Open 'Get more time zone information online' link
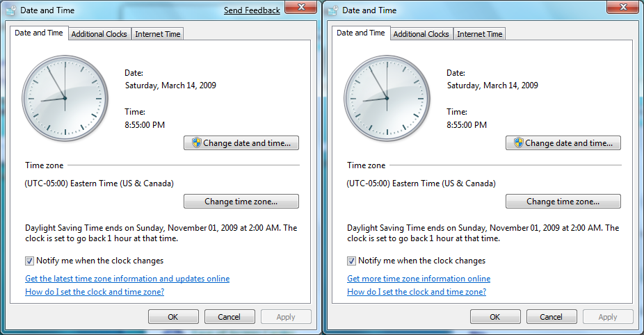Viewport: 644px width, 335px height. (x=419, y=278)
